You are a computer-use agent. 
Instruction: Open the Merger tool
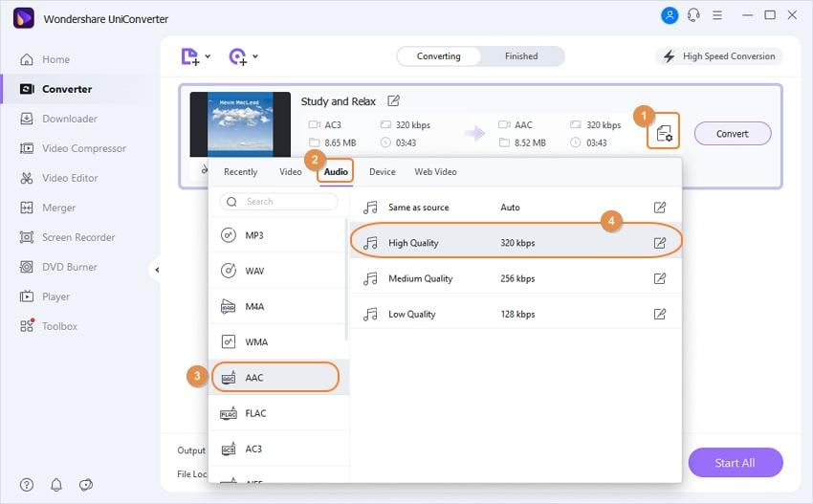pos(47,208)
